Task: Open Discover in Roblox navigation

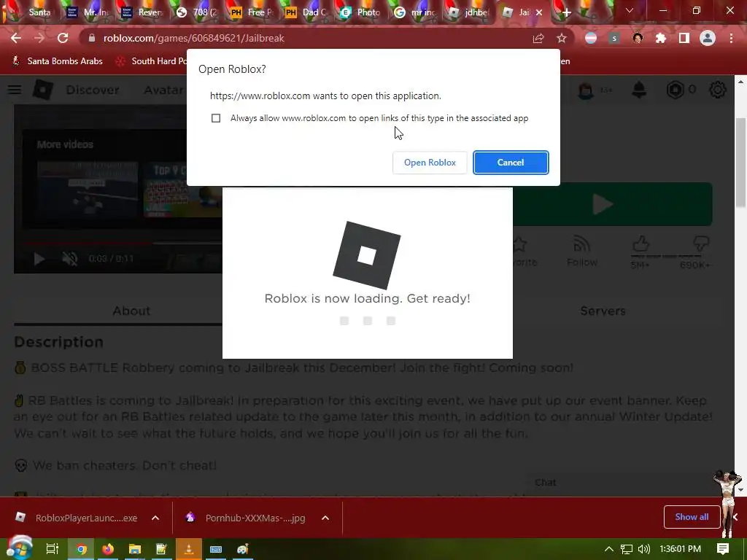Action: [93, 90]
